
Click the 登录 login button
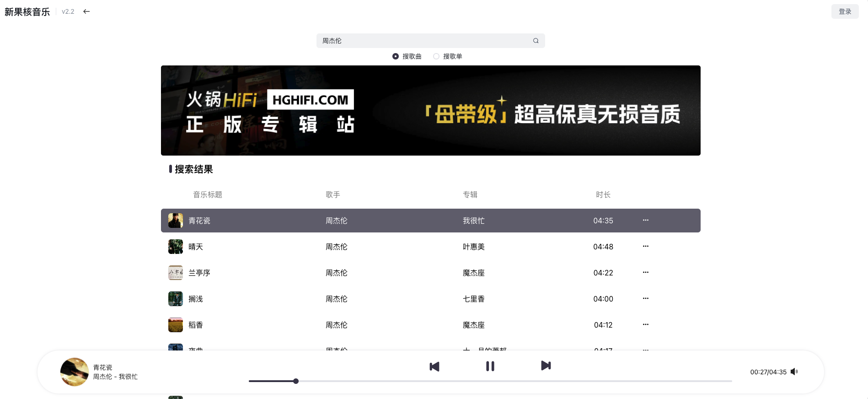845,11
